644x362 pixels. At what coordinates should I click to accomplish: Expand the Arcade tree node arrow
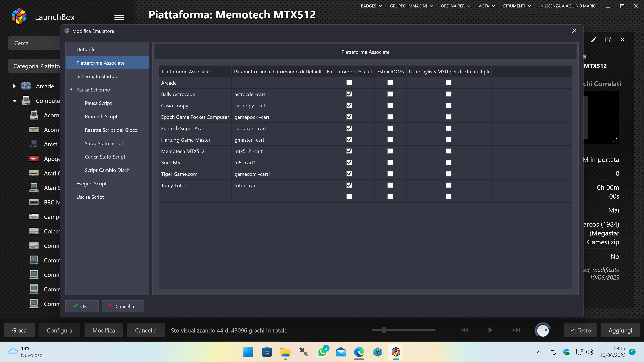pos(14,86)
